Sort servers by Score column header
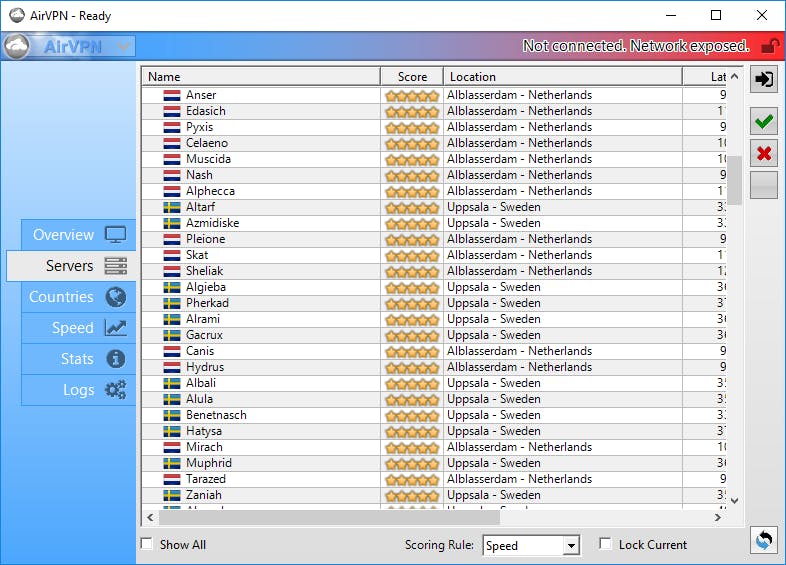Viewport: 786px width, 565px height. pyautogui.click(x=412, y=77)
